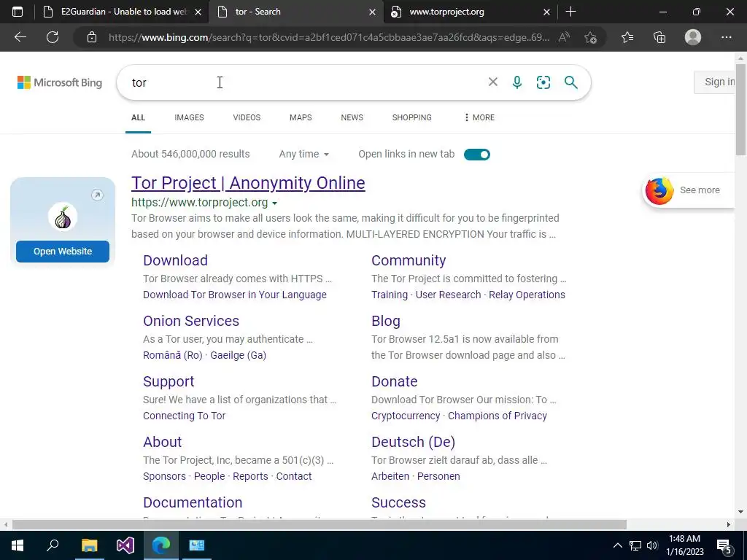Open Microsoft Edge from taskbar
The image size is (747, 560).
click(161, 545)
